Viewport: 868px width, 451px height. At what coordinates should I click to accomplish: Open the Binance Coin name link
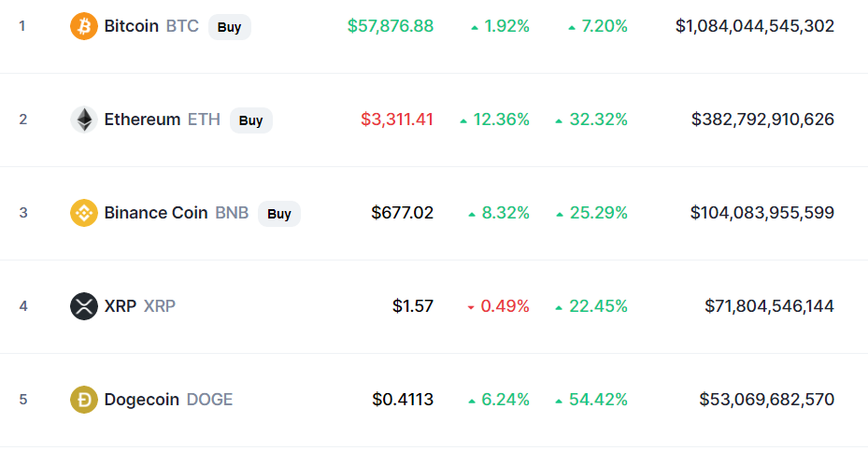pyautogui.click(x=155, y=213)
